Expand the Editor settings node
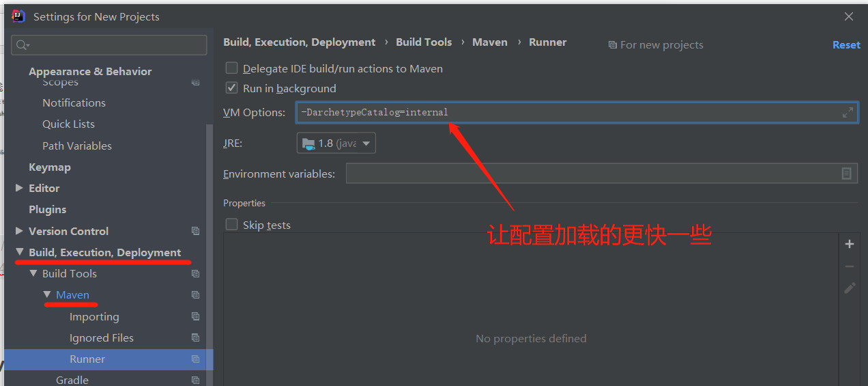 point(19,188)
